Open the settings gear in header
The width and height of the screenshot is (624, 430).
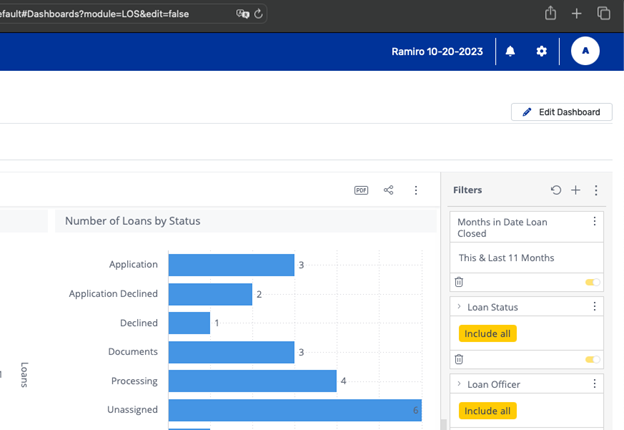tap(542, 51)
